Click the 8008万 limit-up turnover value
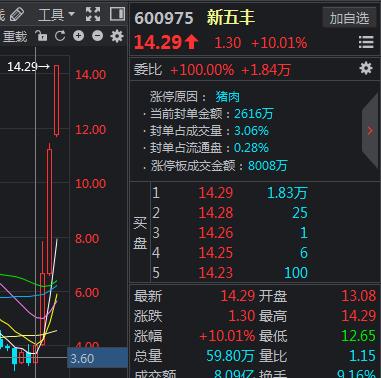381x378 pixels. pos(267,165)
